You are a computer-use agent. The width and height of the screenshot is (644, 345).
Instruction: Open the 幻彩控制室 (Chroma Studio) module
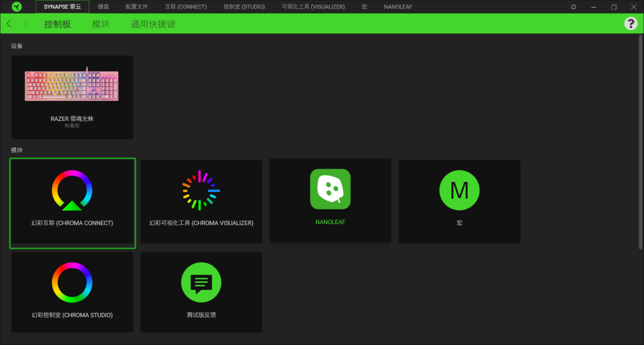pos(72,292)
